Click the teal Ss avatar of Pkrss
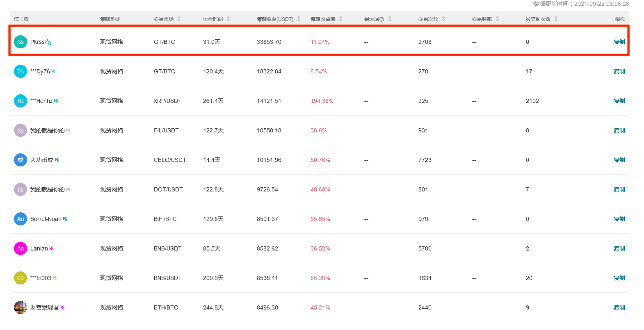The image size is (644, 330). click(21, 42)
